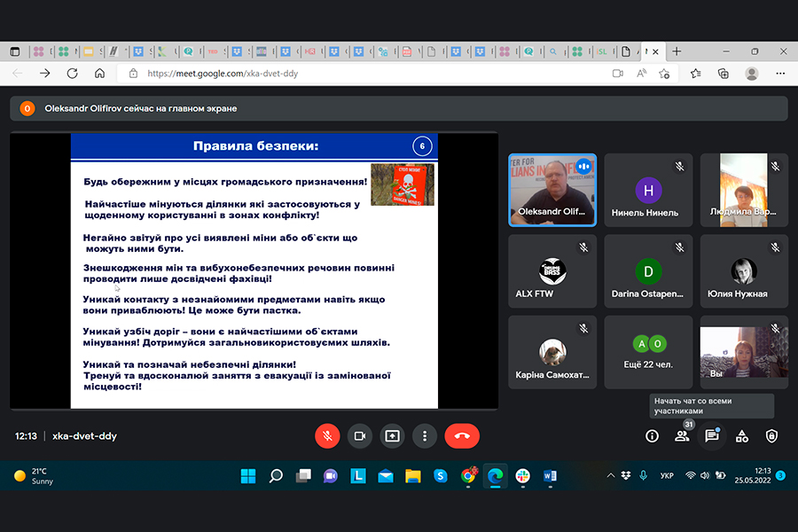Open the activities shapes icon

742,436
